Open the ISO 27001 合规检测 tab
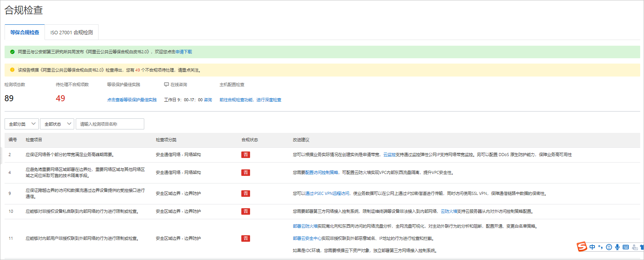Screen dimensions: 644x260 coord(72,32)
